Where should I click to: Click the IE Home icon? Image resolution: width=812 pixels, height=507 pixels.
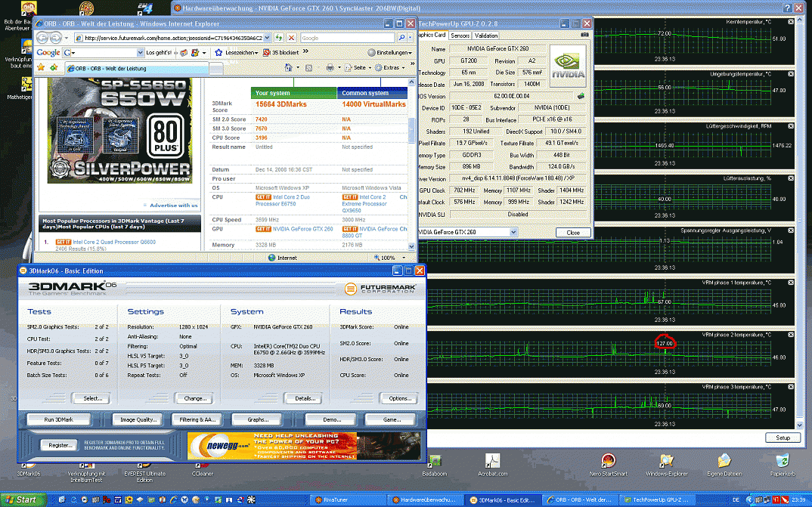289,67
